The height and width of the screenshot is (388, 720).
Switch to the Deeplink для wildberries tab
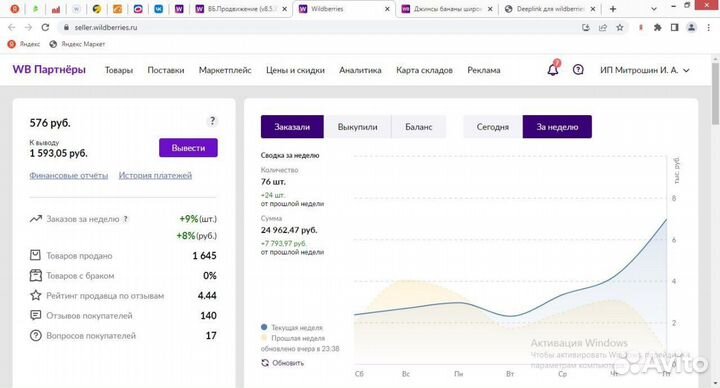pyautogui.click(x=549, y=9)
